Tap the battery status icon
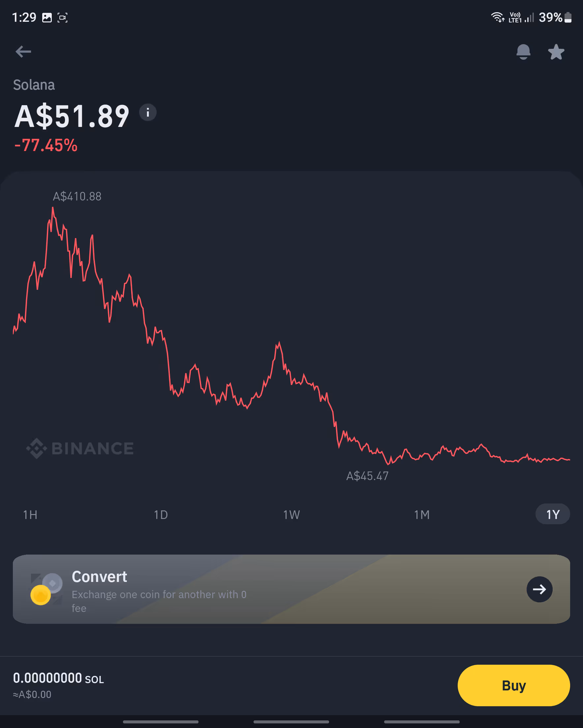 [568, 17]
